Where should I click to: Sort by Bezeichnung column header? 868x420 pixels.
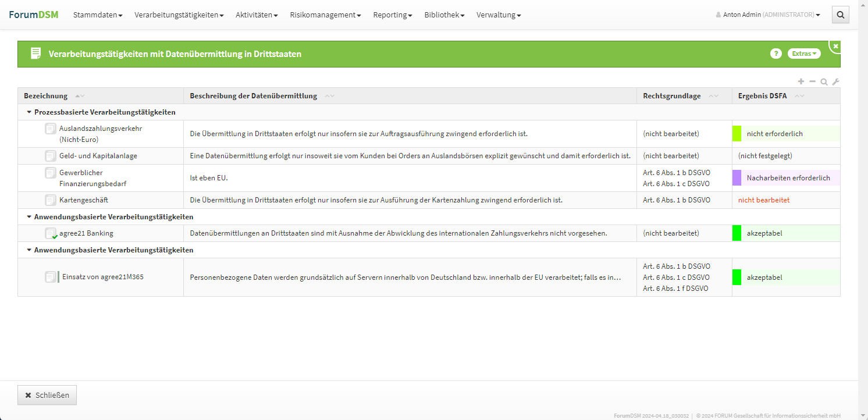click(x=46, y=96)
